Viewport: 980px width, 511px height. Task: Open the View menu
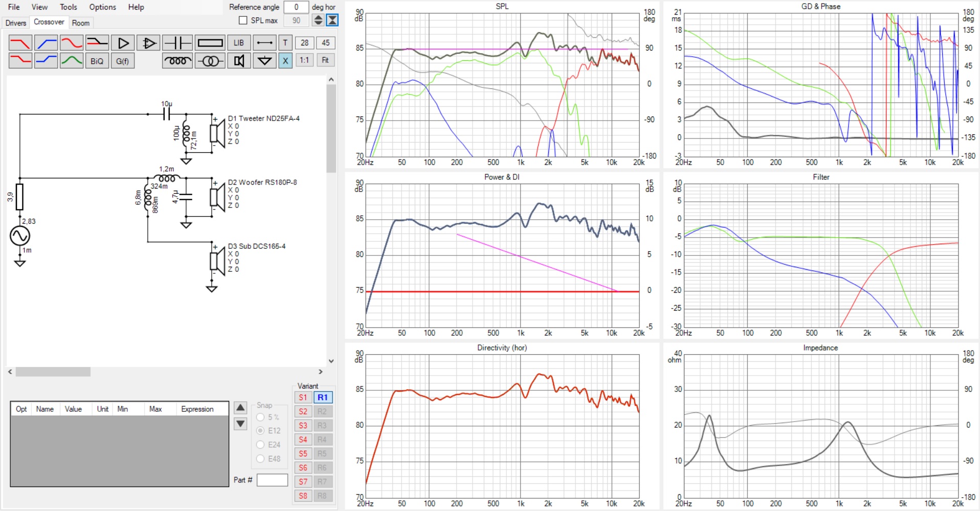coord(39,7)
